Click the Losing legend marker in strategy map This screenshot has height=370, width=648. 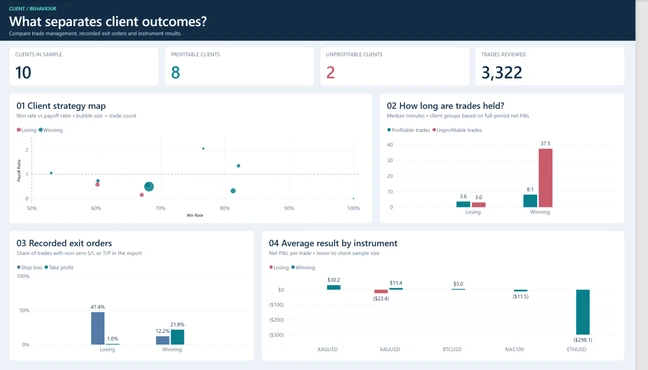click(19, 130)
